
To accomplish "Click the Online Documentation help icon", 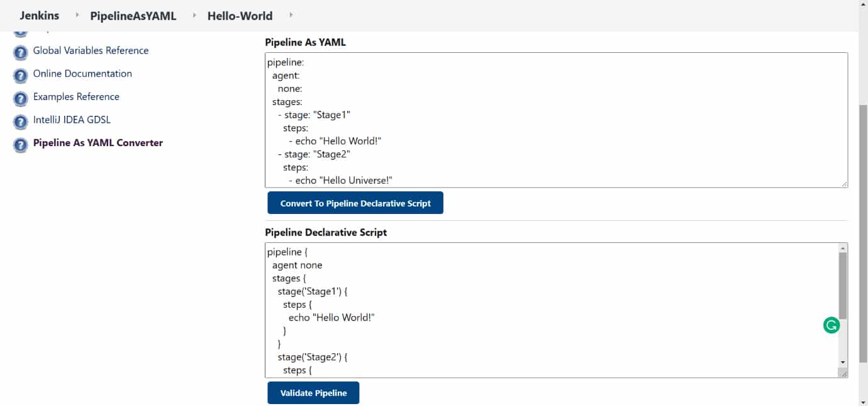I will click(x=21, y=76).
